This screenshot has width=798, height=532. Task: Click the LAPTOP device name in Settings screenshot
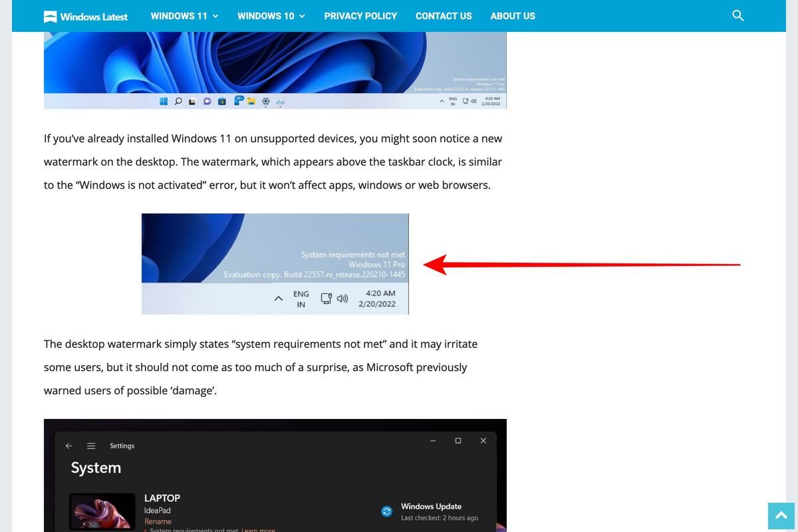pos(162,497)
